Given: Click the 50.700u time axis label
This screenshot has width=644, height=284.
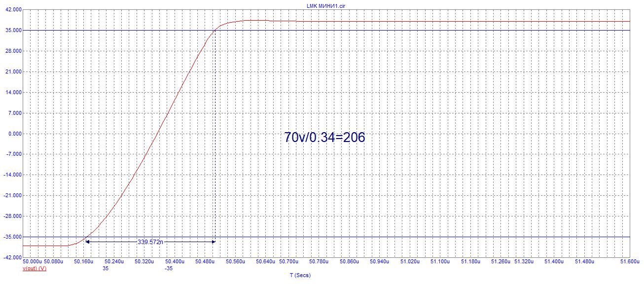Looking at the screenshot, I should point(288,262).
